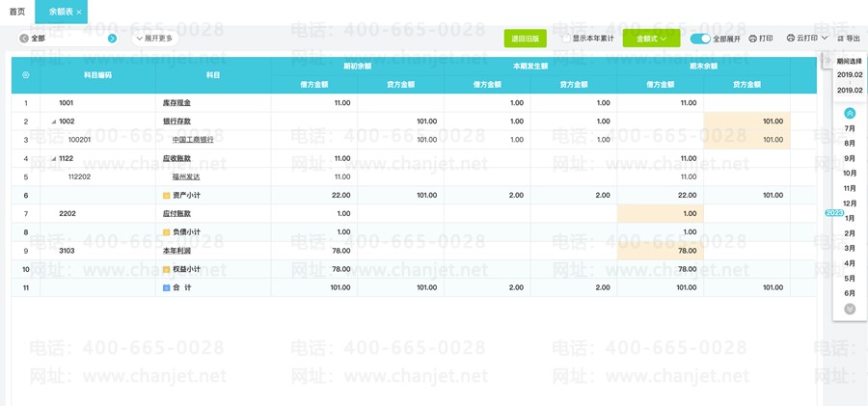This screenshot has width=868, height=406.
Task: Expand the 展开更多 filter options
Action: (154, 39)
